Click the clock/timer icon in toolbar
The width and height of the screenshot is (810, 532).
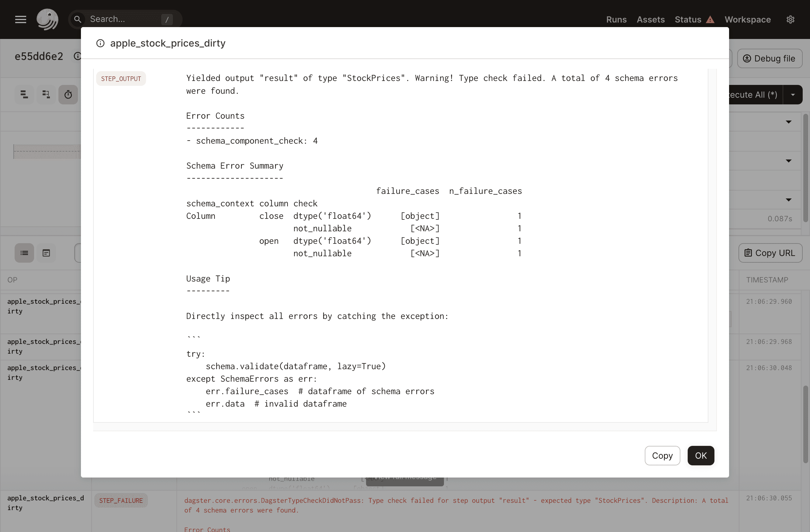[x=68, y=94]
